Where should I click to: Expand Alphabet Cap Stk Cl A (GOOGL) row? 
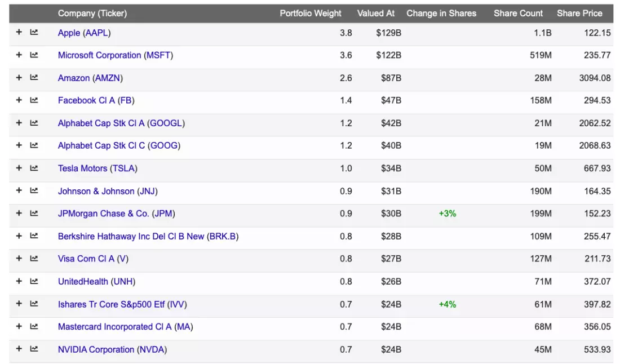19,123
